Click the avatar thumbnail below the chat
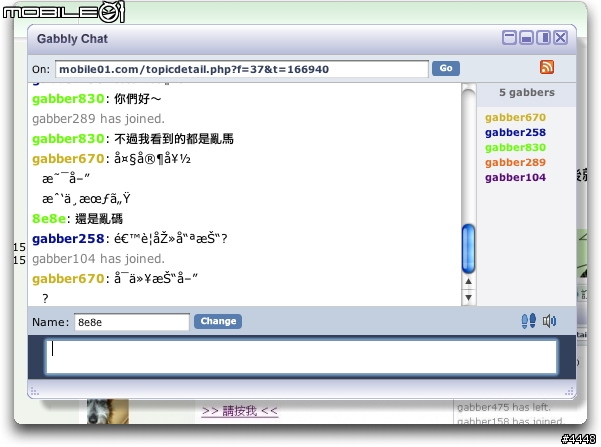Viewport: 601px width, 447px height. click(107, 411)
